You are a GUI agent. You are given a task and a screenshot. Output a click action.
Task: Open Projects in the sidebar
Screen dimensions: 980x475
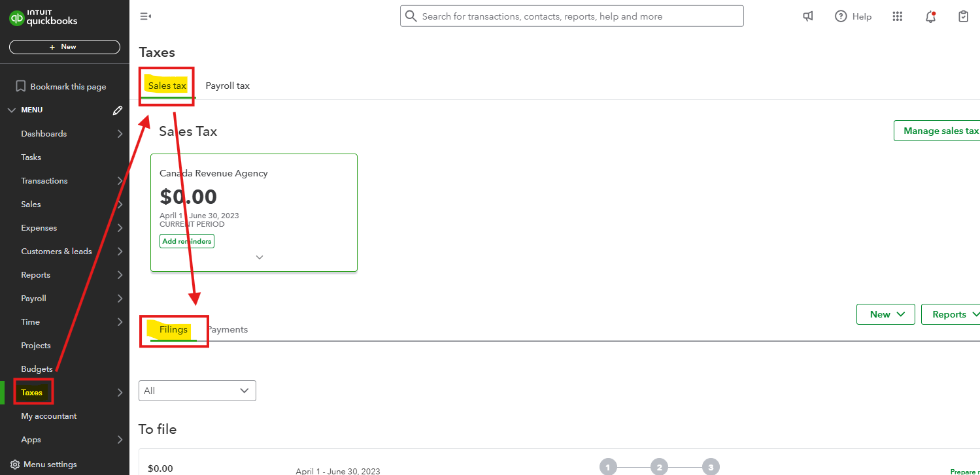[35, 346]
